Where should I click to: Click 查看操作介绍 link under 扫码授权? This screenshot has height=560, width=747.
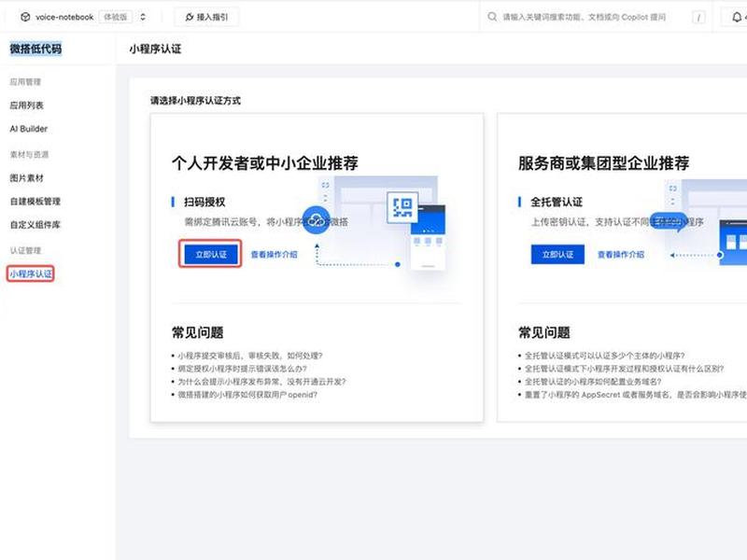point(274,254)
